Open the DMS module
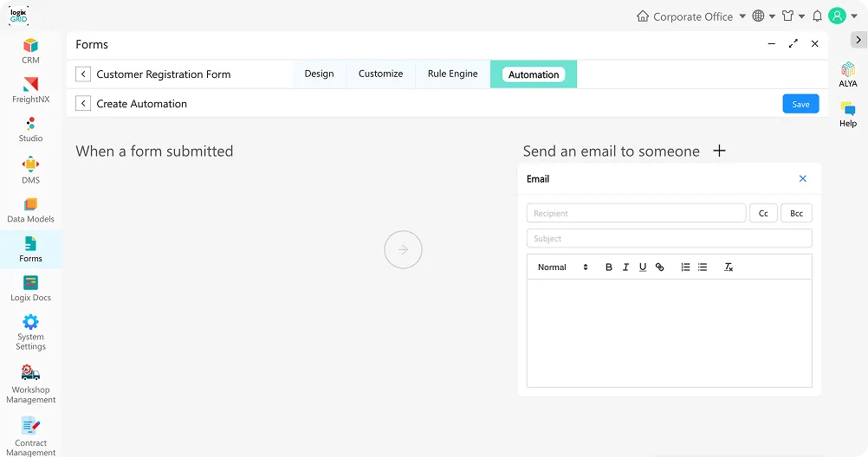 click(30, 171)
